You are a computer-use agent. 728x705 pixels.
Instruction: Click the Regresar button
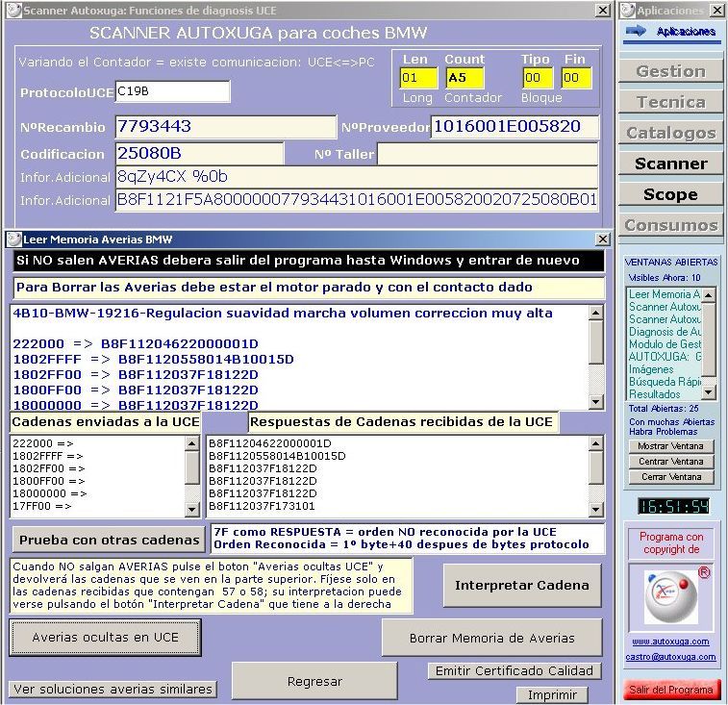point(314,681)
